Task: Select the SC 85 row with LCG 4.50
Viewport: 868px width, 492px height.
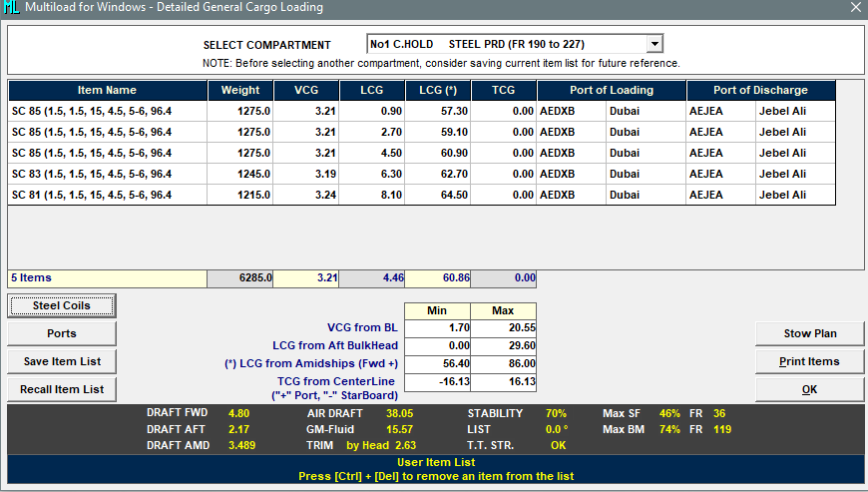Action: click(422, 154)
